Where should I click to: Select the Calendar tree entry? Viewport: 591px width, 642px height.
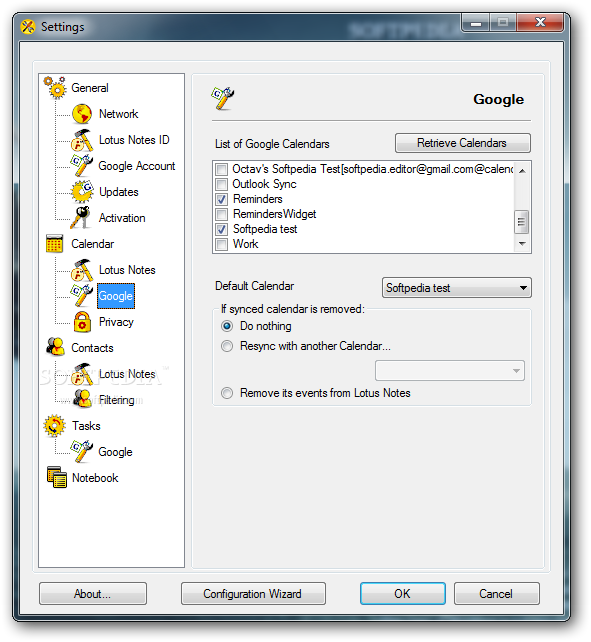click(93, 244)
